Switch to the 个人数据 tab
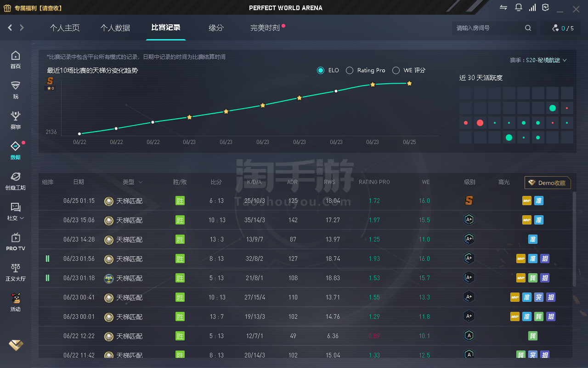The image size is (588, 368). (x=115, y=28)
